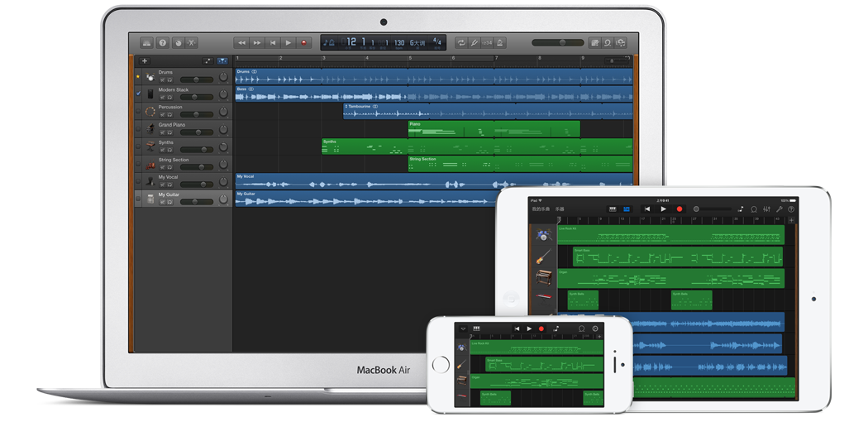
Task: Select the Synths track icon
Action: 150,146
